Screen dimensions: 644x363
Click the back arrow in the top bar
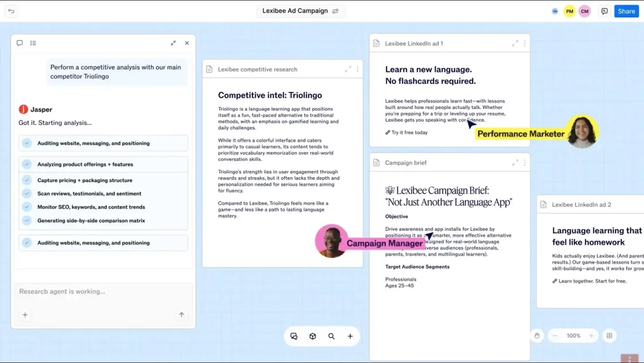pos(11,11)
